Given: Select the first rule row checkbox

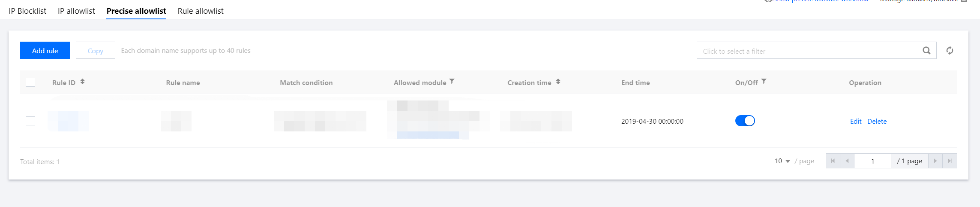Looking at the screenshot, I should coord(30,121).
